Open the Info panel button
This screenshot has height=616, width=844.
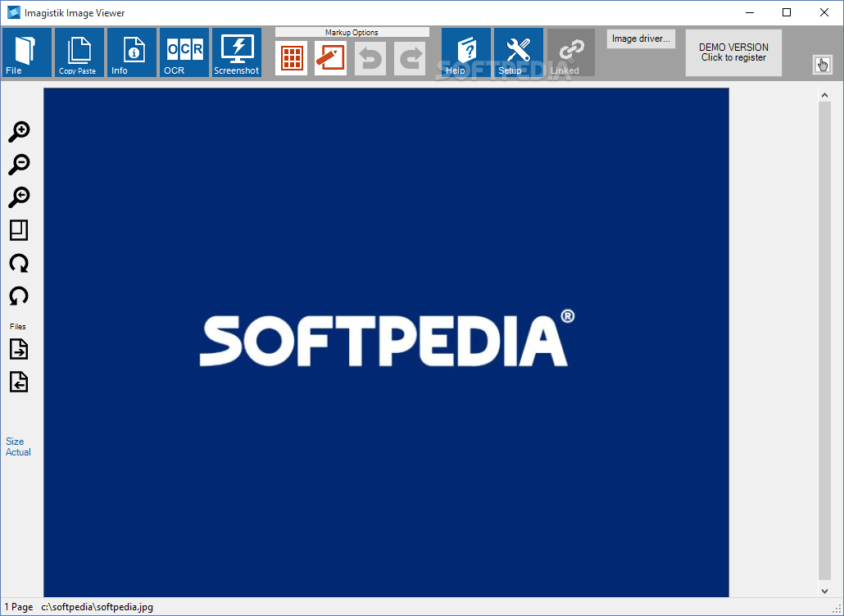132,52
